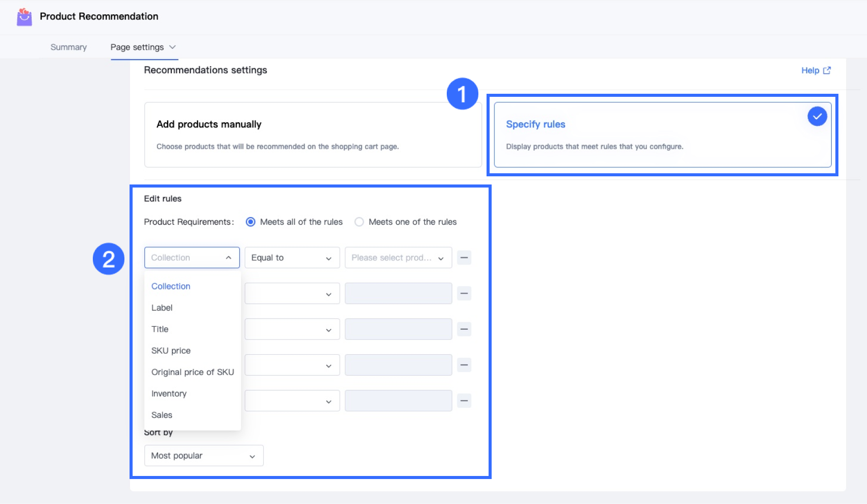Click the minus icon on the third rule row
The width and height of the screenshot is (867, 504).
(x=464, y=329)
